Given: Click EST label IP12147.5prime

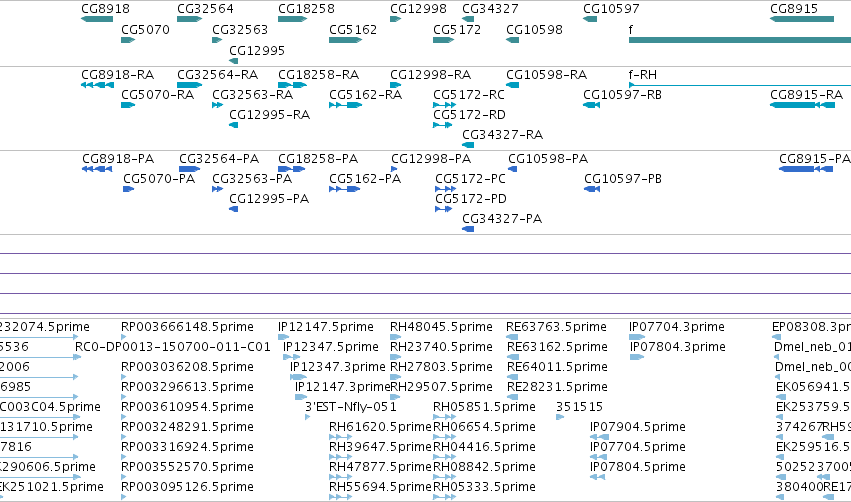Looking at the screenshot, I should pos(326,327).
